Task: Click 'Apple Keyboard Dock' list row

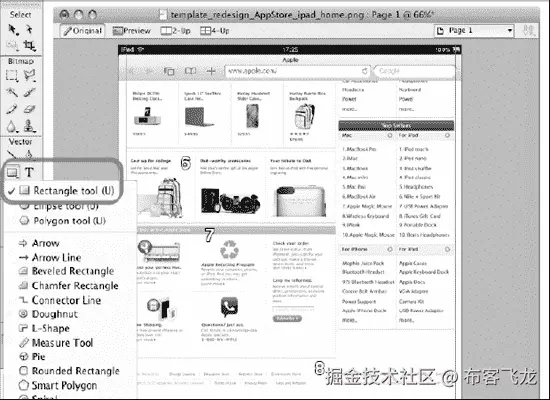Action: [424, 272]
